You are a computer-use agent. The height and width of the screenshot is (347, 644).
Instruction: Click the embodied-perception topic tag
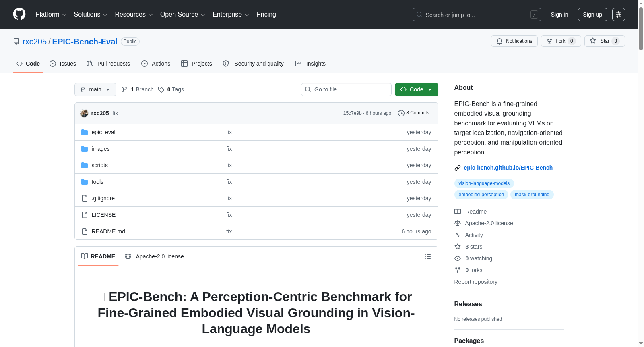click(481, 195)
